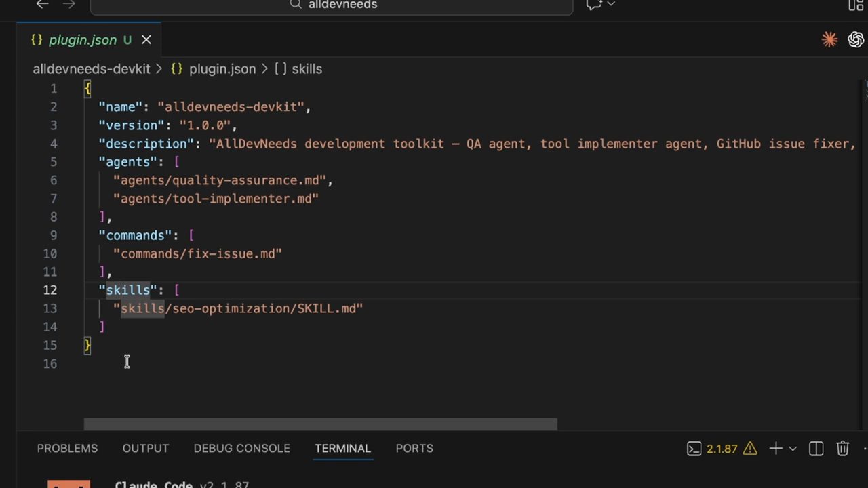Click "agents/tool-implementer.md" string

(x=216, y=199)
